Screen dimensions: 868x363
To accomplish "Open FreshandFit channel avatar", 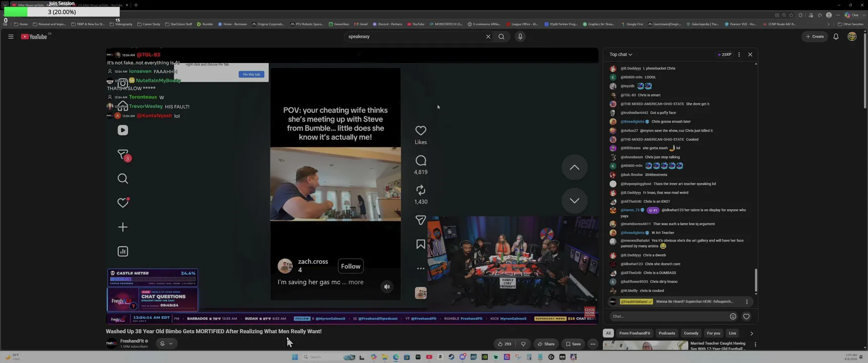I will pyautogui.click(x=112, y=343).
